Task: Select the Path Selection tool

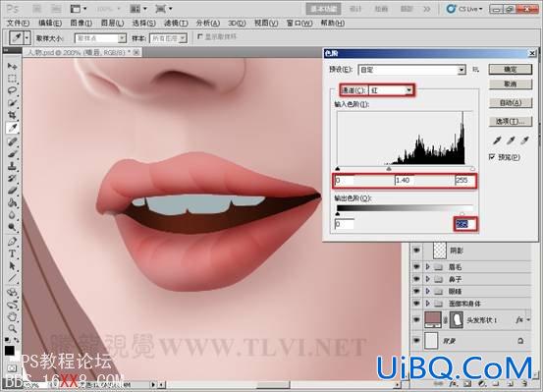Action: 12,266
